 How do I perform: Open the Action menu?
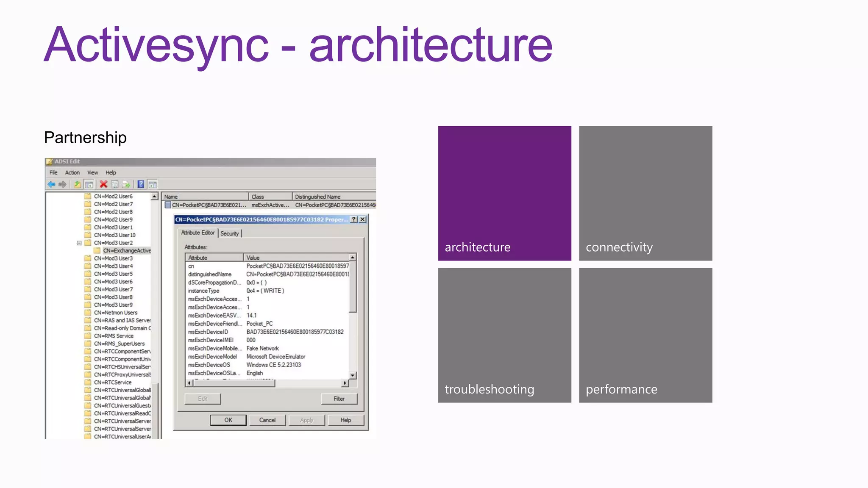(x=72, y=172)
